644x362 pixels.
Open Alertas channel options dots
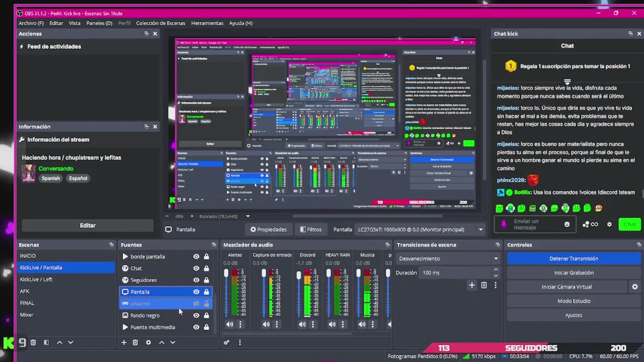pos(240,324)
